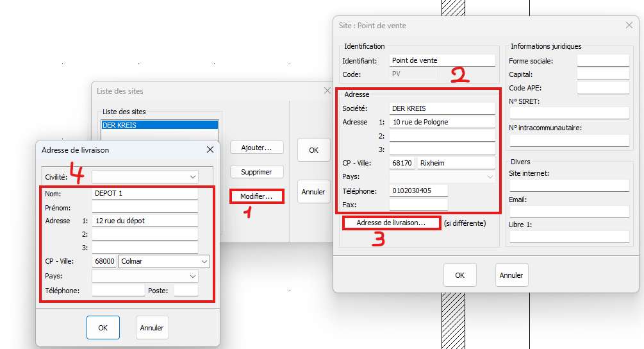Click the Société field containing DER KREIS

click(442, 108)
